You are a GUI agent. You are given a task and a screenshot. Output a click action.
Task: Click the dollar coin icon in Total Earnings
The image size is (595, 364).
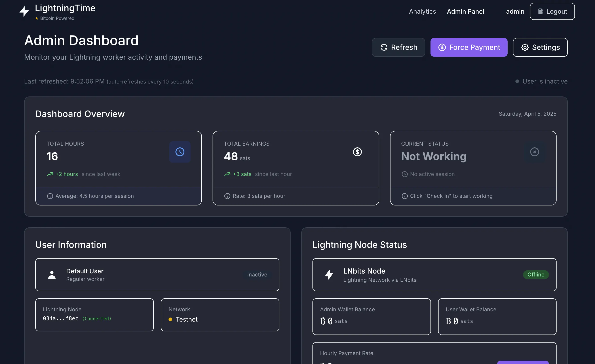click(357, 152)
